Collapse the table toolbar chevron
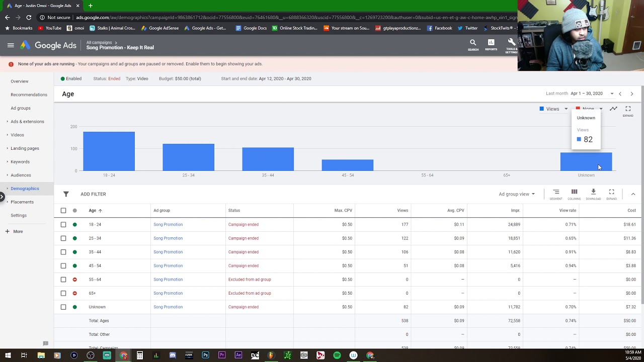Viewport: 644px width, 362px height. pyautogui.click(x=633, y=194)
